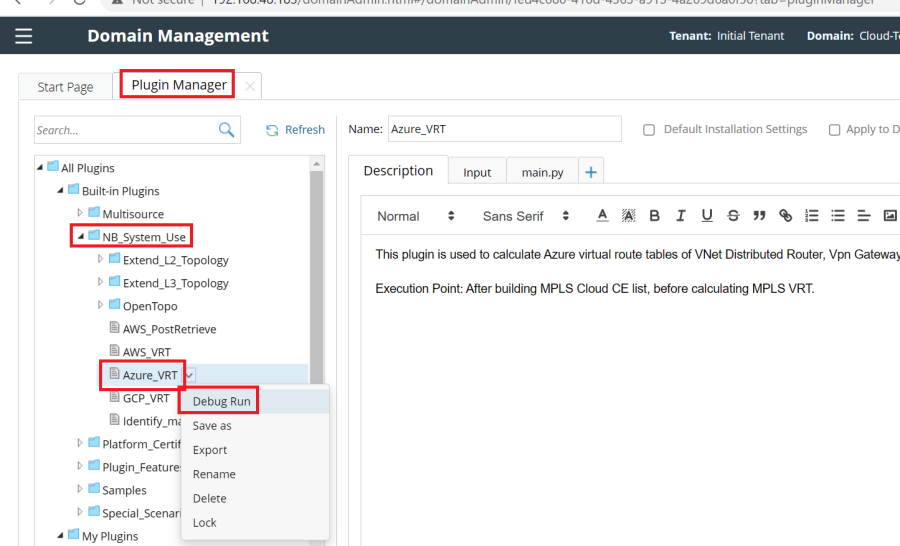Expand the Multisource folder
Viewport: 900px width, 546px height.
click(81, 214)
